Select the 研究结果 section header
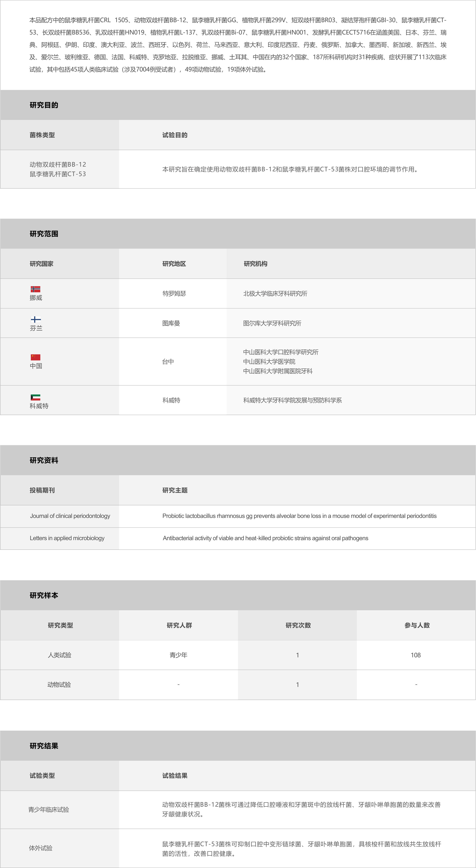This screenshot has height=868, width=476. [238, 746]
